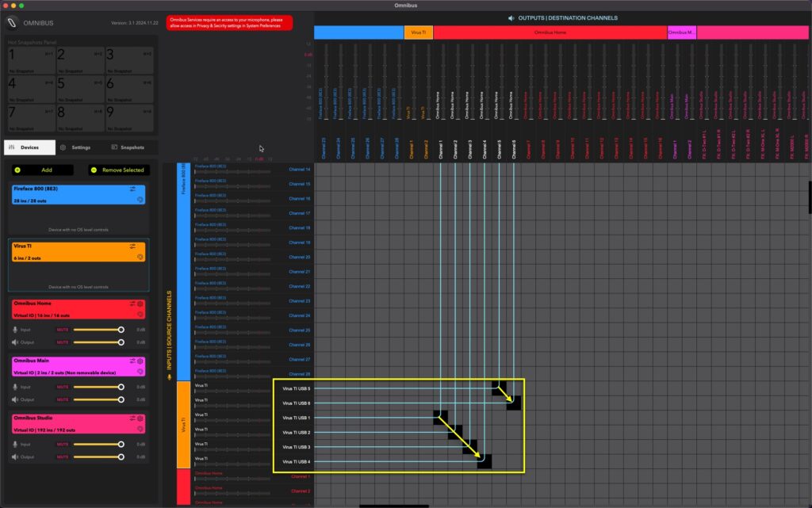Click the speaker icon on Omnibus Studio output row
This screenshot has width=812, height=508.
[x=16, y=456]
